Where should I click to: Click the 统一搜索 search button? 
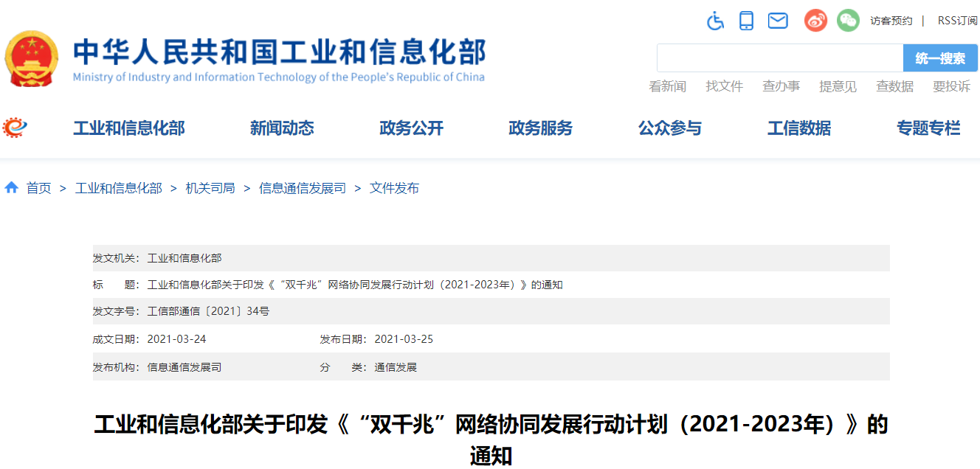[x=940, y=58]
